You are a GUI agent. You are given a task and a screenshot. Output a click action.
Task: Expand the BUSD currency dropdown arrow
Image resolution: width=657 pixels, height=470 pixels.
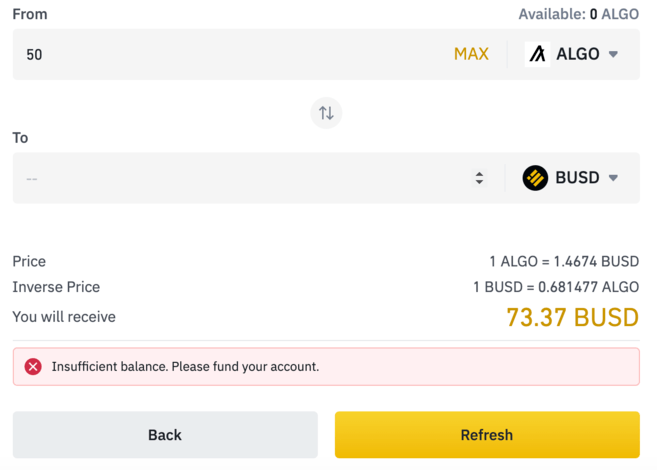(x=613, y=178)
